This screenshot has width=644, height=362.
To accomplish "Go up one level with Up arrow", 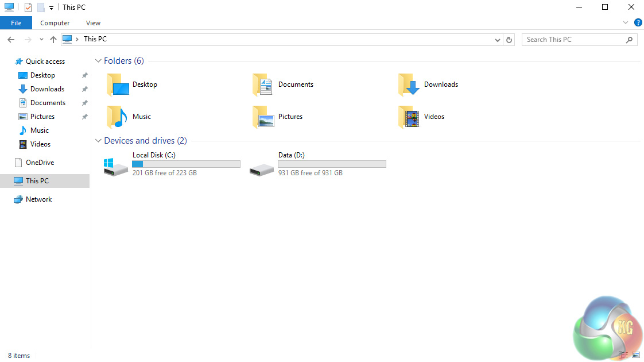I will pyautogui.click(x=53, y=40).
